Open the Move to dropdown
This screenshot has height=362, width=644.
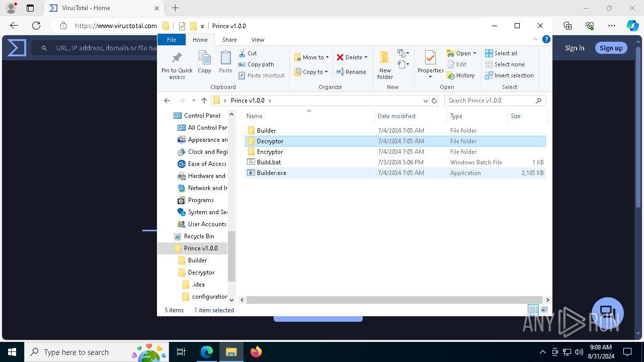tap(311, 57)
